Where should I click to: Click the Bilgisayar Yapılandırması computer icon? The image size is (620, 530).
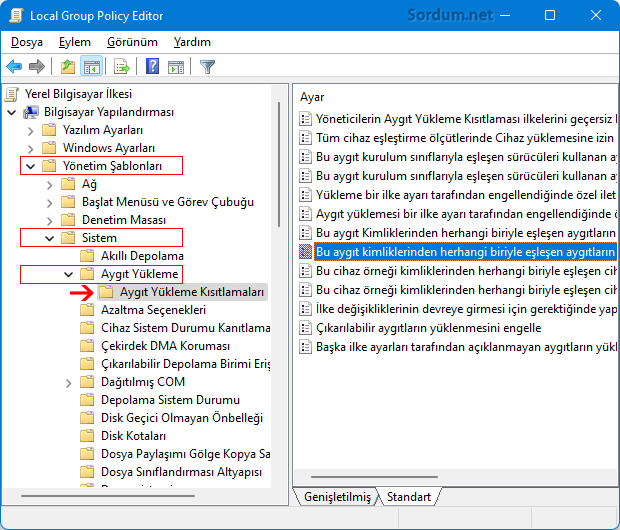pyautogui.click(x=31, y=112)
